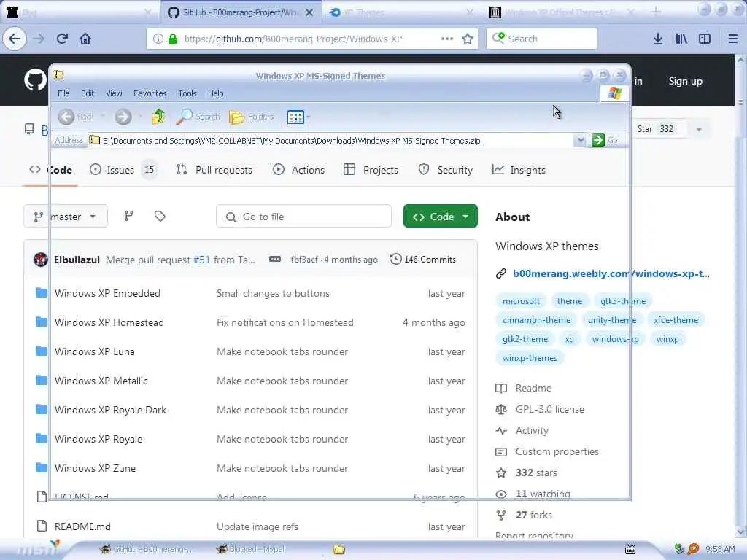Open Windows XP Embedded folder

click(x=107, y=293)
